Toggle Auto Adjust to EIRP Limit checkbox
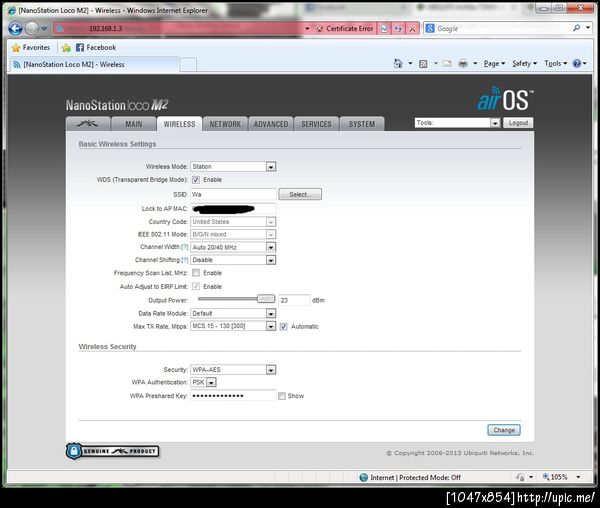600x508 pixels. (x=196, y=287)
